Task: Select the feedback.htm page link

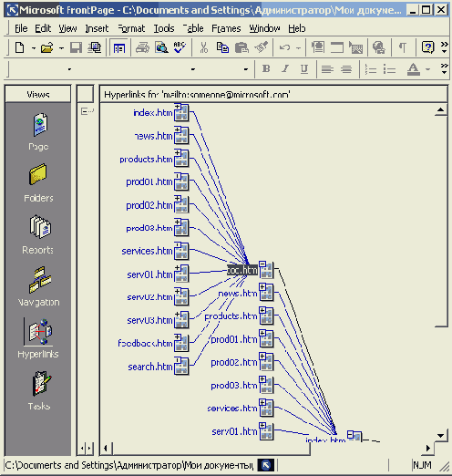Action: coord(145,344)
